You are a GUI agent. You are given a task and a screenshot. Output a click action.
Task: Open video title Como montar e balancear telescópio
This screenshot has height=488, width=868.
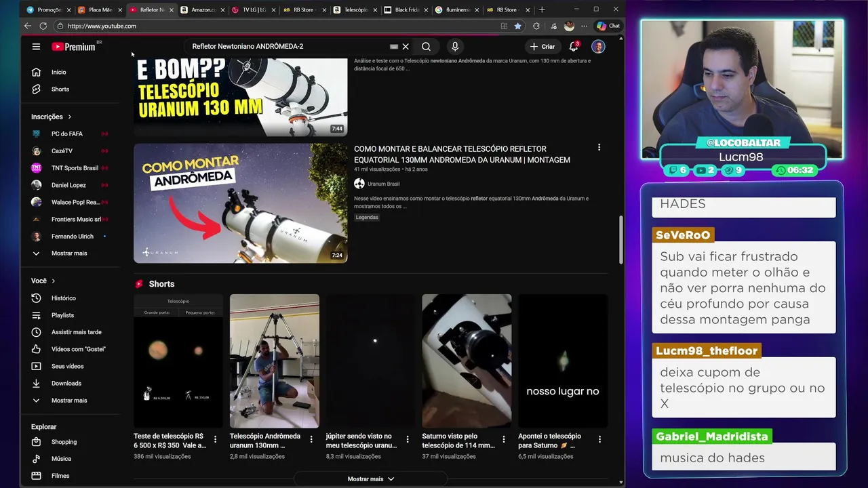(462, 155)
